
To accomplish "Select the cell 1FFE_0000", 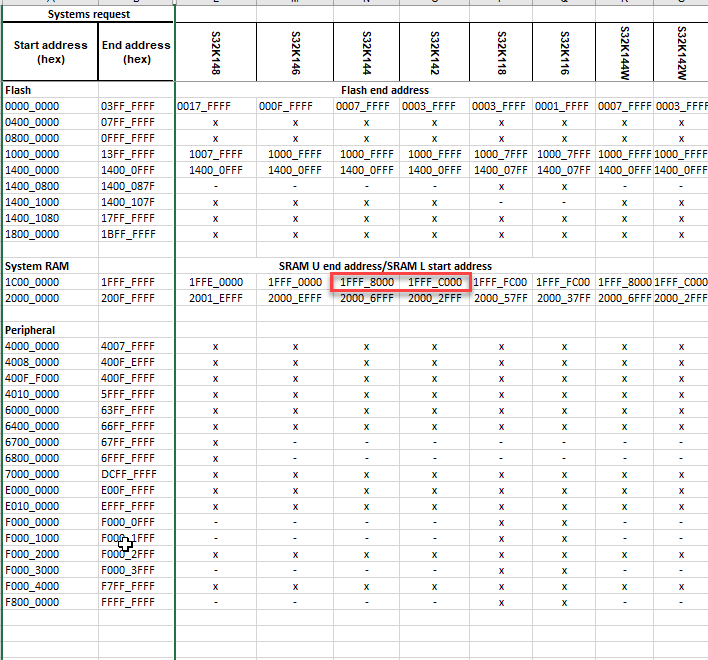I will click(216, 282).
